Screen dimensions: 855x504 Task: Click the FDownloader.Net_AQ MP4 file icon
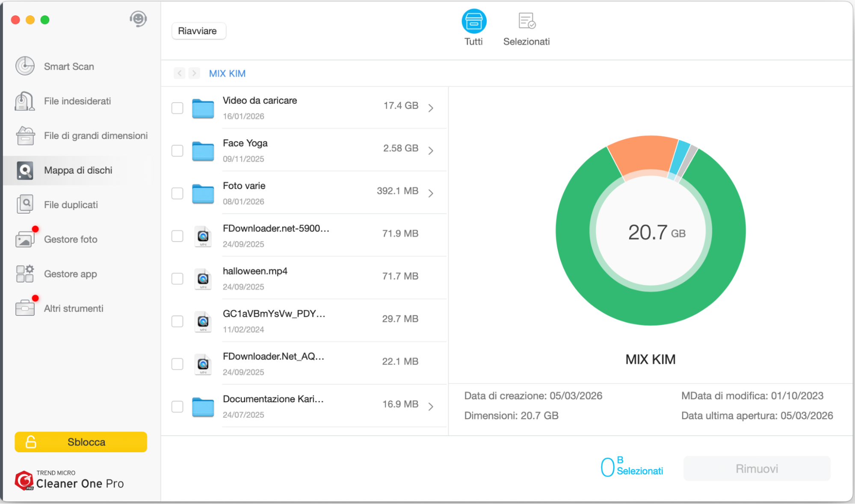point(203,365)
